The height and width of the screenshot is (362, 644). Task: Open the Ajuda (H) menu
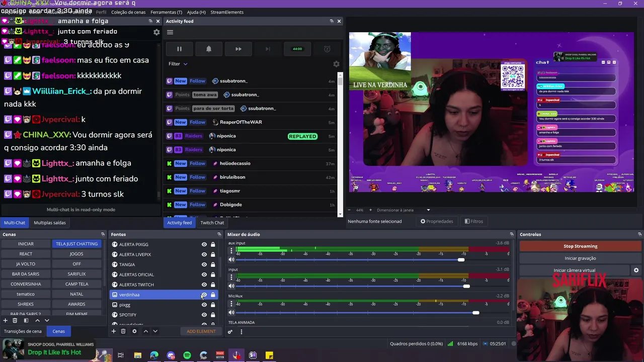click(196, 12)
